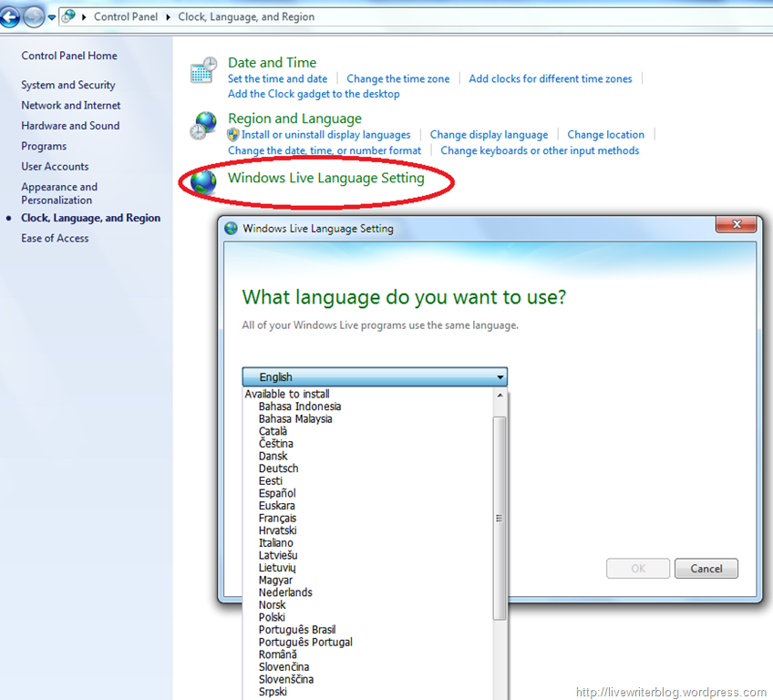Select Bahasa Indonesia from the list
The image size is (773, 700).
coord(300,407)
